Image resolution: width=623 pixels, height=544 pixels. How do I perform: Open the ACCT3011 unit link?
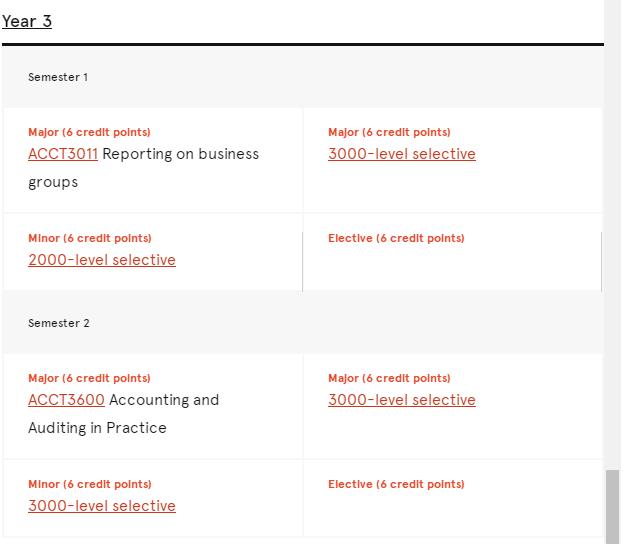click(x=63, y=154)
